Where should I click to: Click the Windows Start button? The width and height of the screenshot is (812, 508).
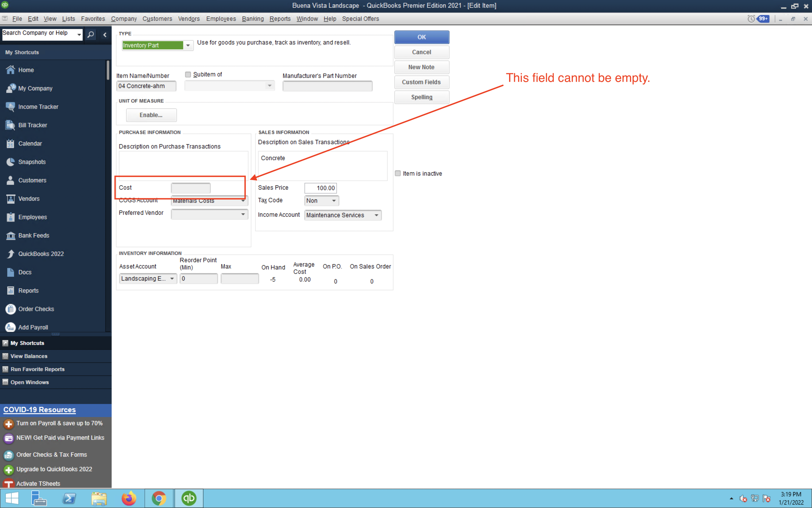[12, 498]
